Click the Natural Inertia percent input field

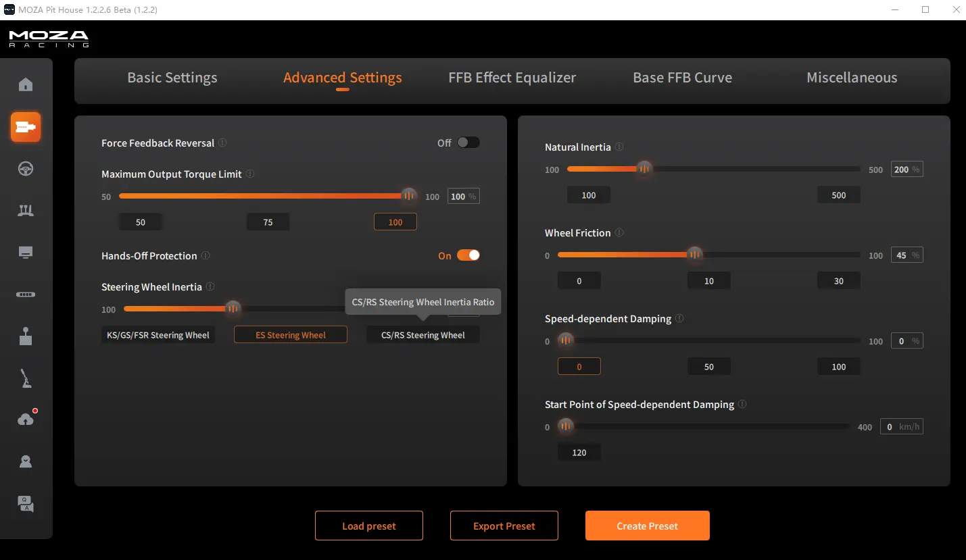pos(907,170)
